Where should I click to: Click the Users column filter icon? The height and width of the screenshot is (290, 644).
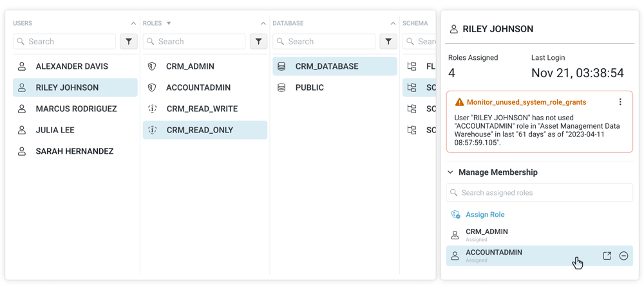click(129, 41)
